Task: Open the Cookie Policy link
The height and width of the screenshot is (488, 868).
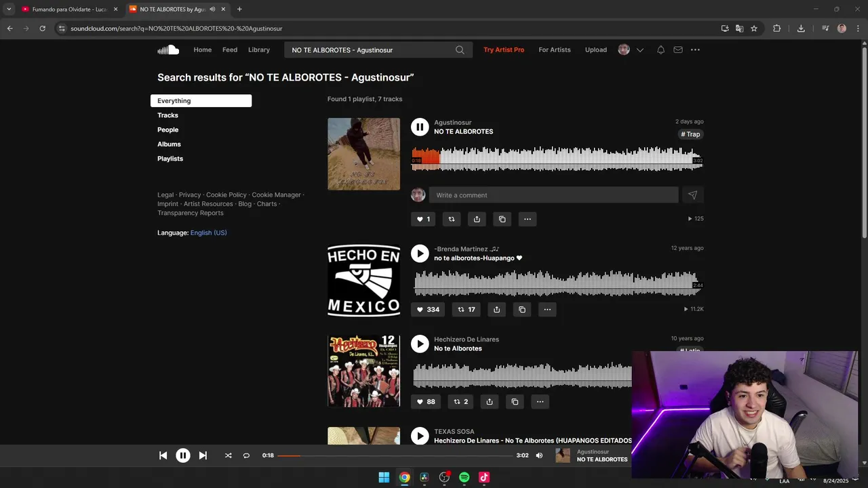Action: tap(226, 195)
